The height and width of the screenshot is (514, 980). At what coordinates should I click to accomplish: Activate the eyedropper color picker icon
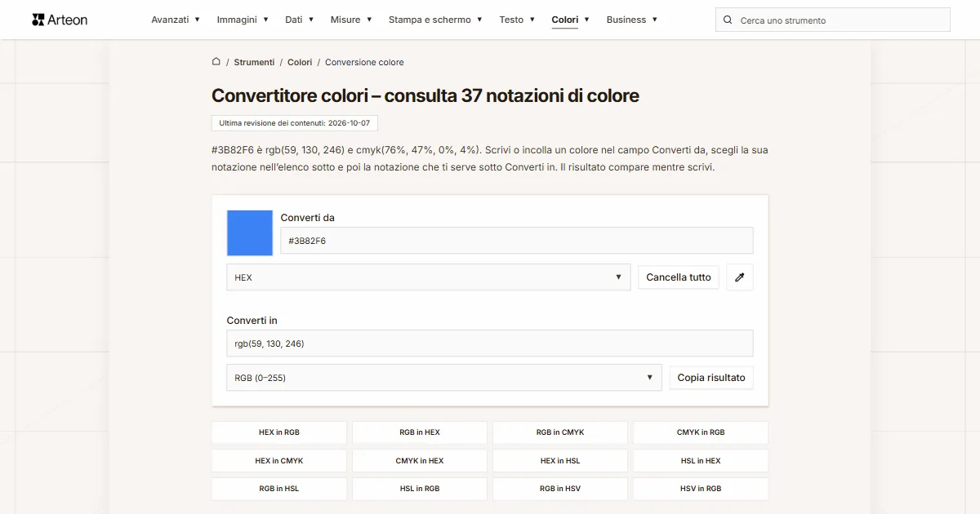[740, 277]
